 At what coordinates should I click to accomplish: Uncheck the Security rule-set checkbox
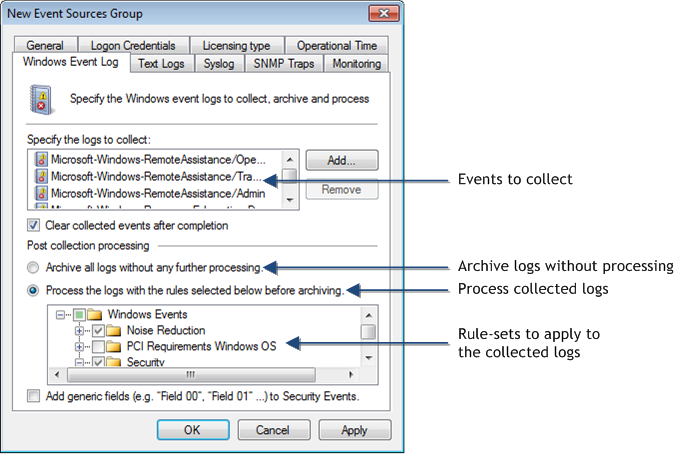click(x=98, y=362)
